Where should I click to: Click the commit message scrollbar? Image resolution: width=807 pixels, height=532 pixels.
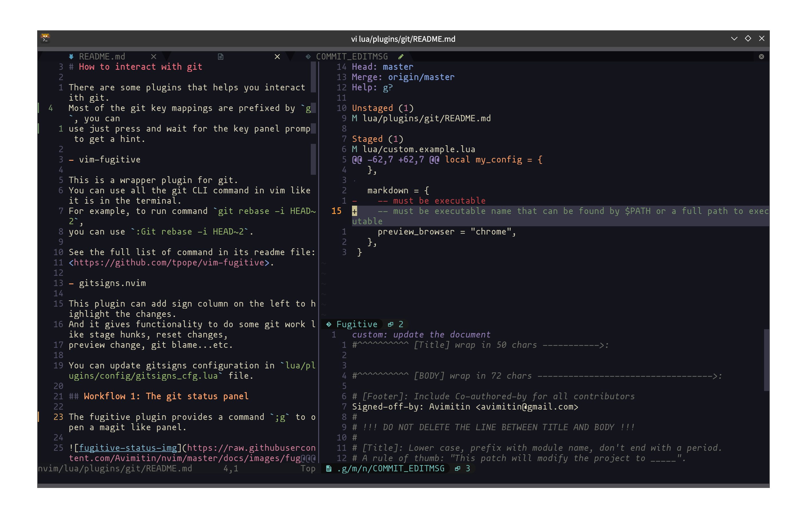click(x=766, y=360)
